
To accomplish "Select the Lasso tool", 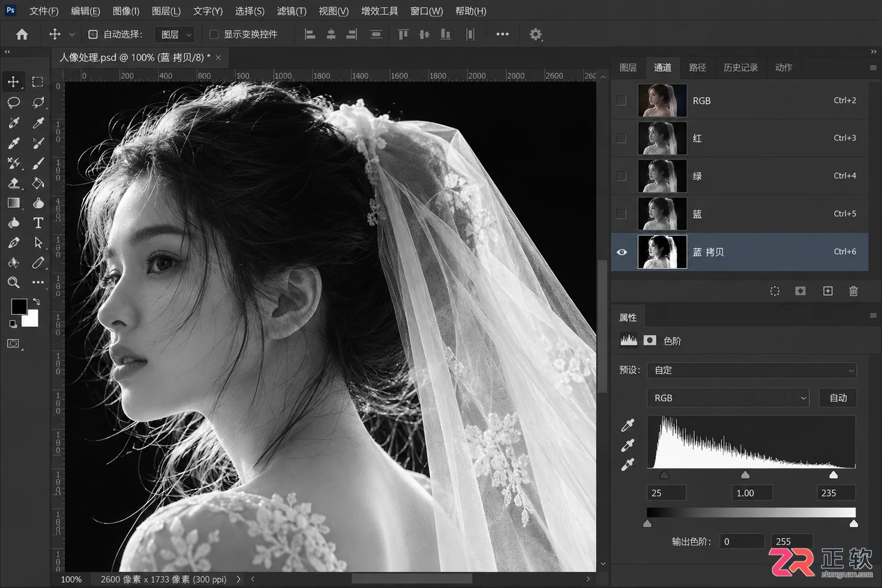I will [13, 102].
